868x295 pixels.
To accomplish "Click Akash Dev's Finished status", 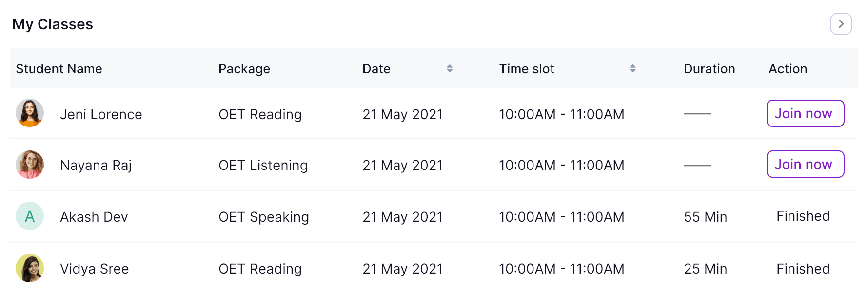I will click(803, 216).
